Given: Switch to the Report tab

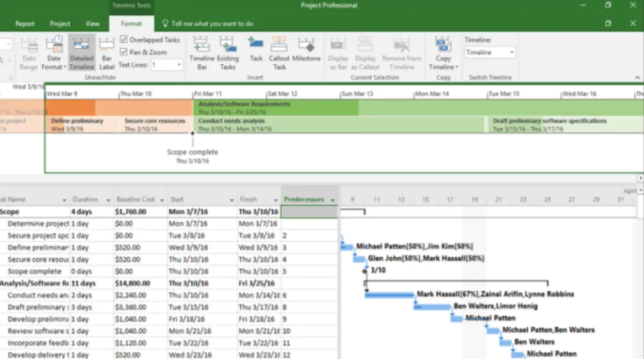Looking at the screenshot, I should 25,24.
